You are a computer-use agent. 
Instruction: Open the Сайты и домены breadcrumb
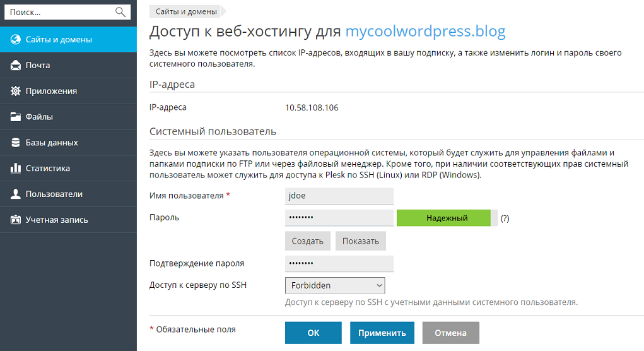pos(185,11)
